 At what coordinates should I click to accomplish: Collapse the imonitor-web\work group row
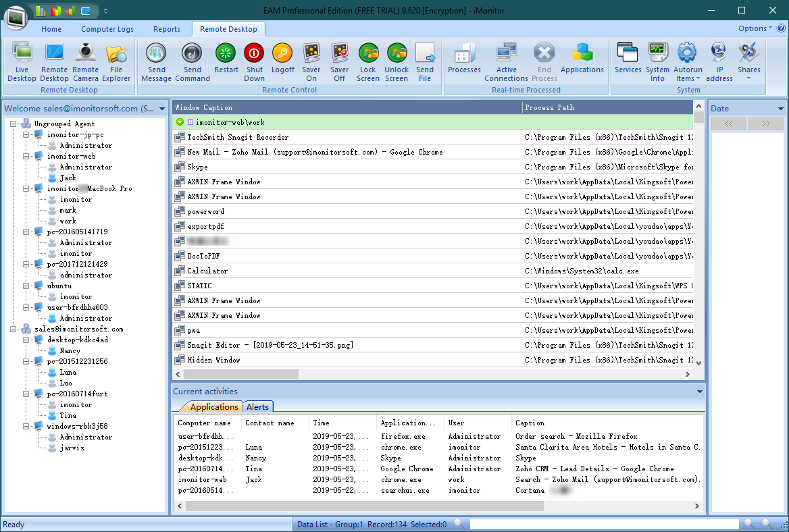click(180, 122)
